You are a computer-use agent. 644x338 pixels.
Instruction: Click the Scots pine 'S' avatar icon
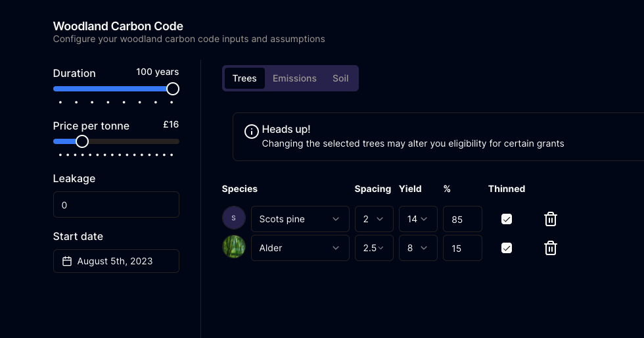pyautogui.click(x=234, y=218)
